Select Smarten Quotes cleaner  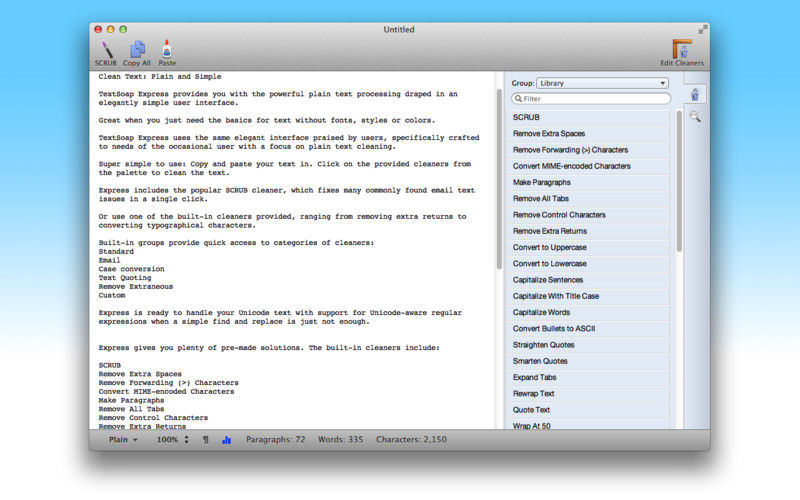click(590, 361)
